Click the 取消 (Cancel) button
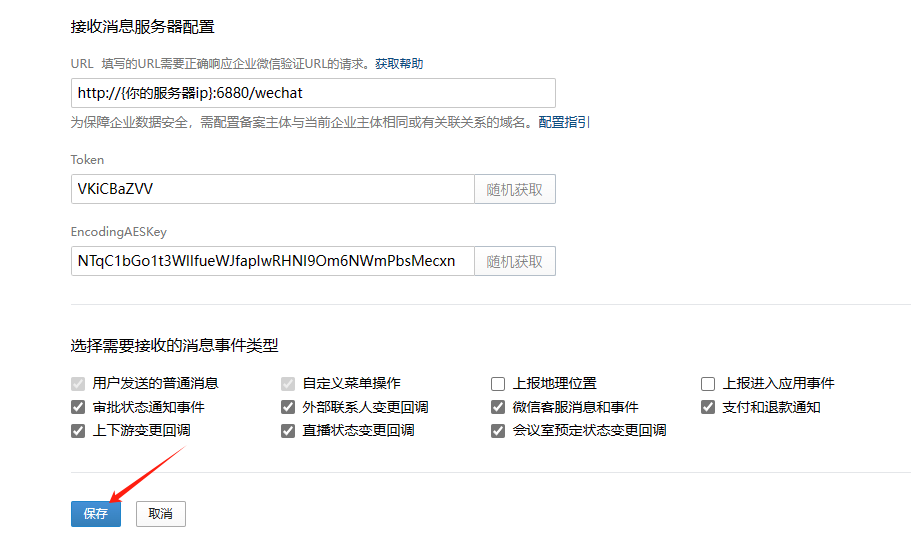 click(x=160, y=513)
